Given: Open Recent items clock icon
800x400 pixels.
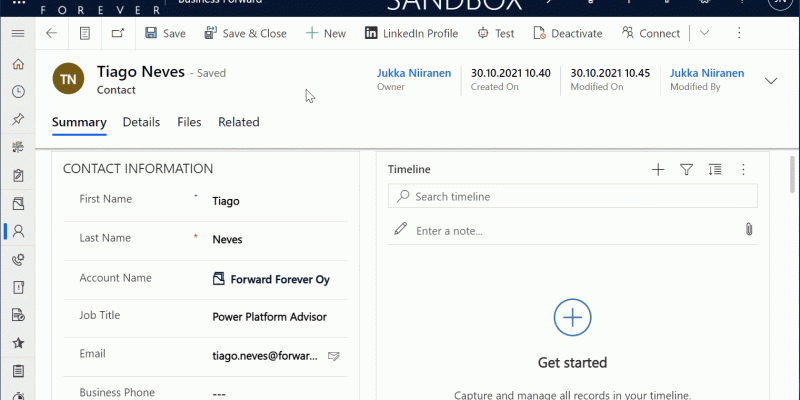Looking at the screenshot, I should pyautogui.click(x=18, y=92).
